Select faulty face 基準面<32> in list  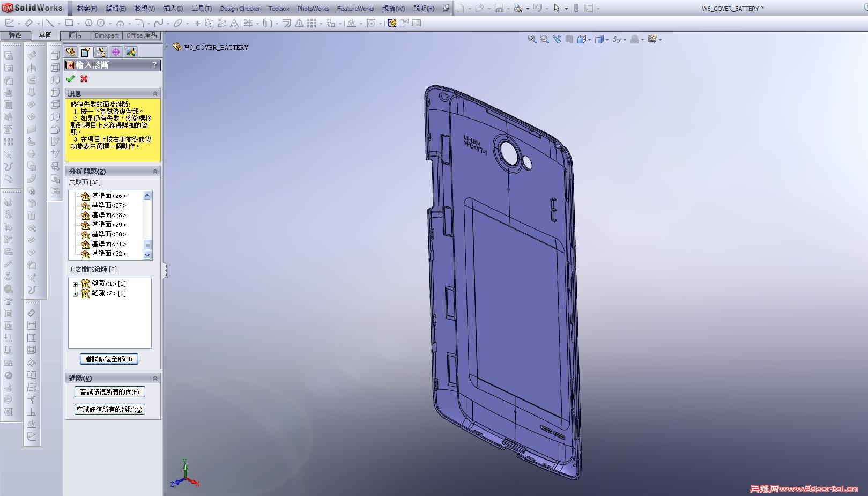109,254
